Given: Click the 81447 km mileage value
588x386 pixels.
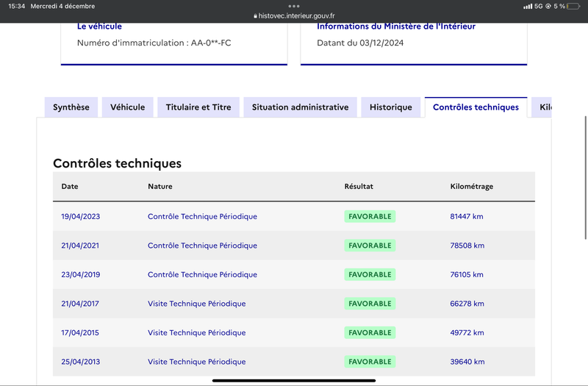Looking at the screenshot, I should pyautogui.click(x=467, y=216).
